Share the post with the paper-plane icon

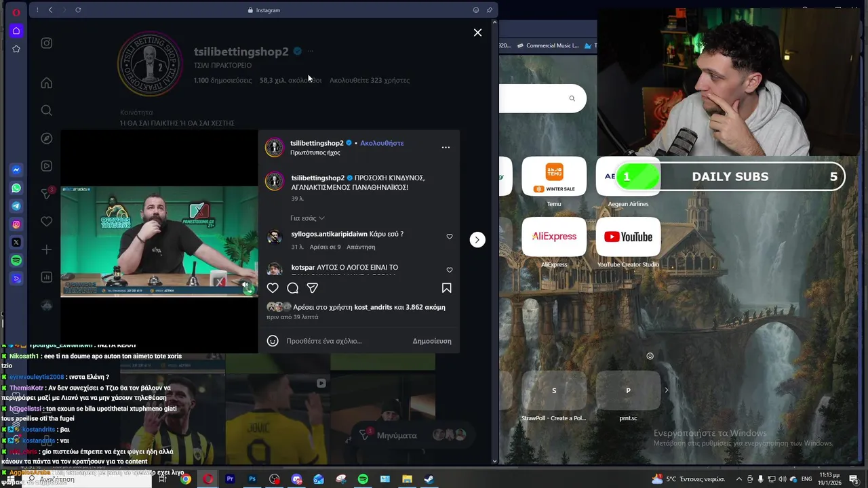tap(313, 288)
